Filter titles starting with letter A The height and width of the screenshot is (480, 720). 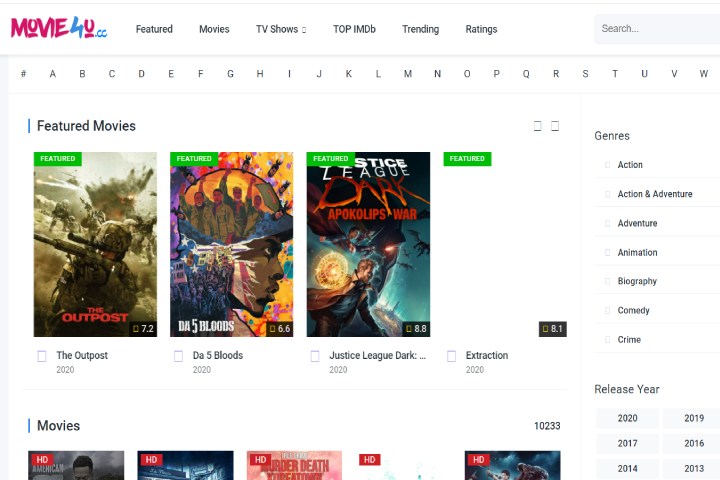pyautogui.click(x=53, y=73)
